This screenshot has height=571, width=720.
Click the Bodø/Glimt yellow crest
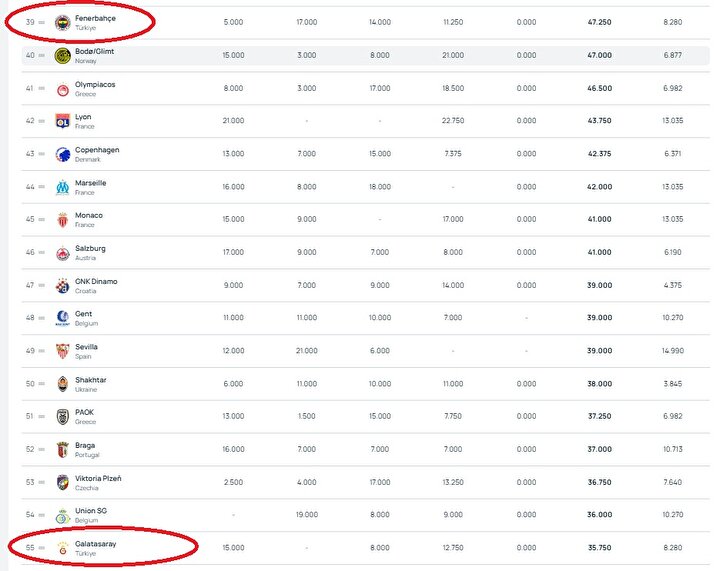(62, 56)
